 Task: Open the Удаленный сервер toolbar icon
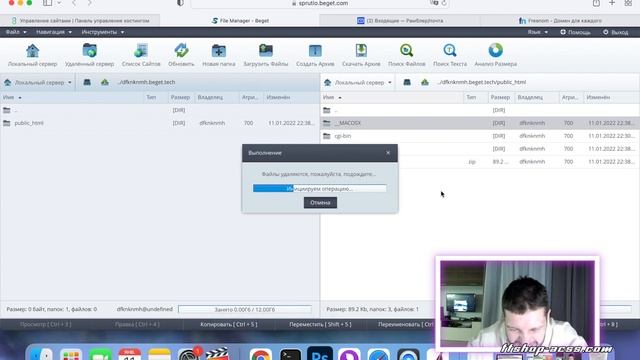[x=89, y=55]
